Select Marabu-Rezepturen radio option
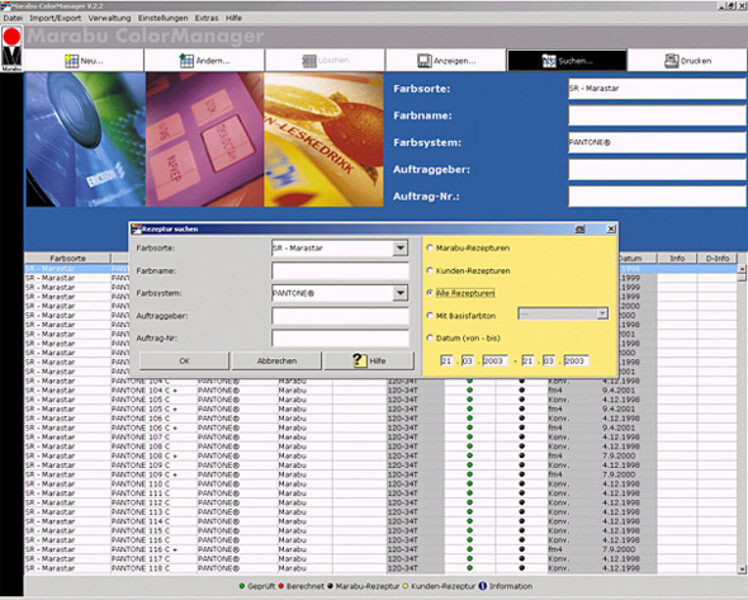Viewport: 748px width, 600px height. [x=430, y=248]
